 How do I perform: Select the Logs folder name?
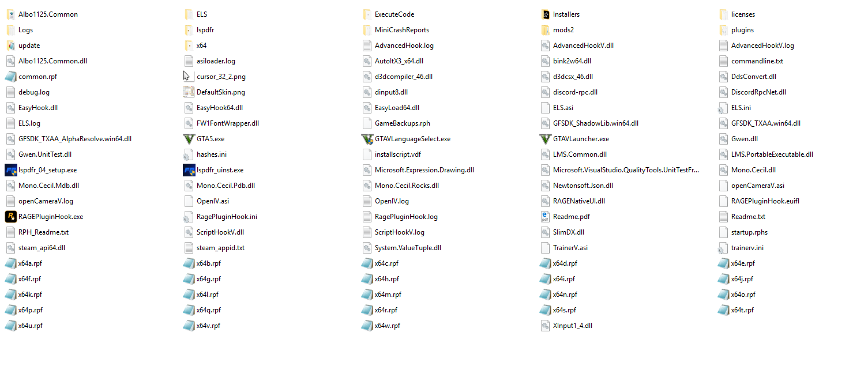pyautogui.click(x=26, y=30)
